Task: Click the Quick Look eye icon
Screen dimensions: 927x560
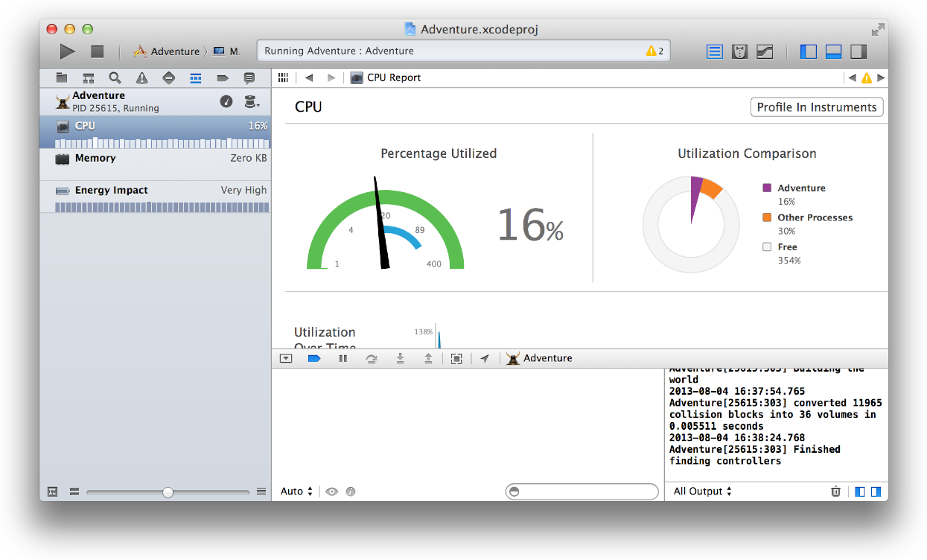Action: coord(332,491)
